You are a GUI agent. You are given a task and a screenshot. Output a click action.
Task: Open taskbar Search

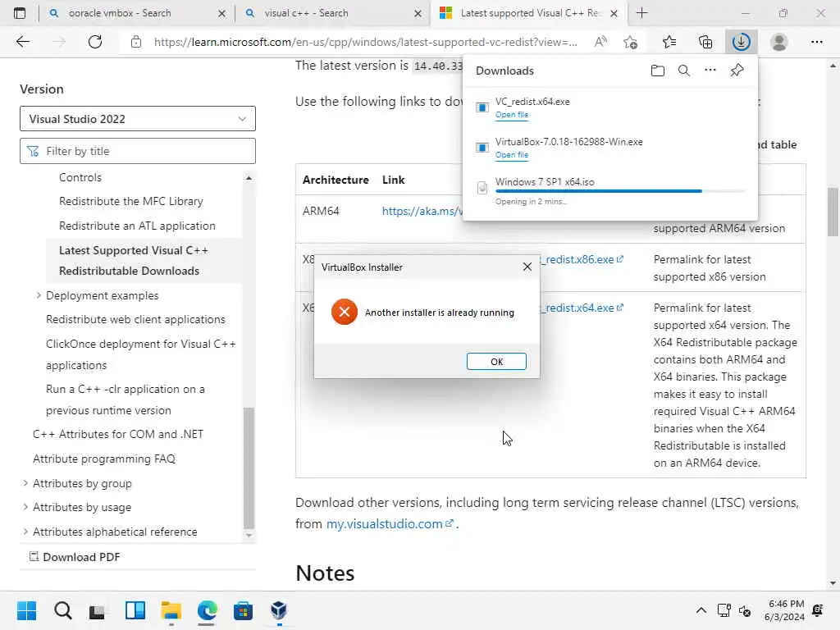pos(62,610)
